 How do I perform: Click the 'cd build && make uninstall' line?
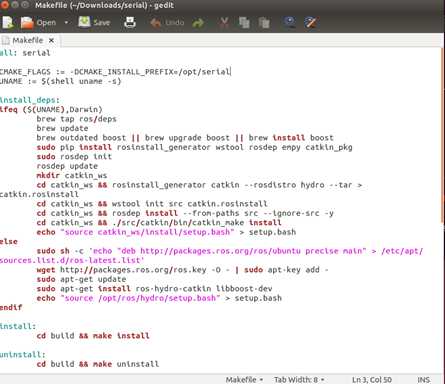point(98,364)
